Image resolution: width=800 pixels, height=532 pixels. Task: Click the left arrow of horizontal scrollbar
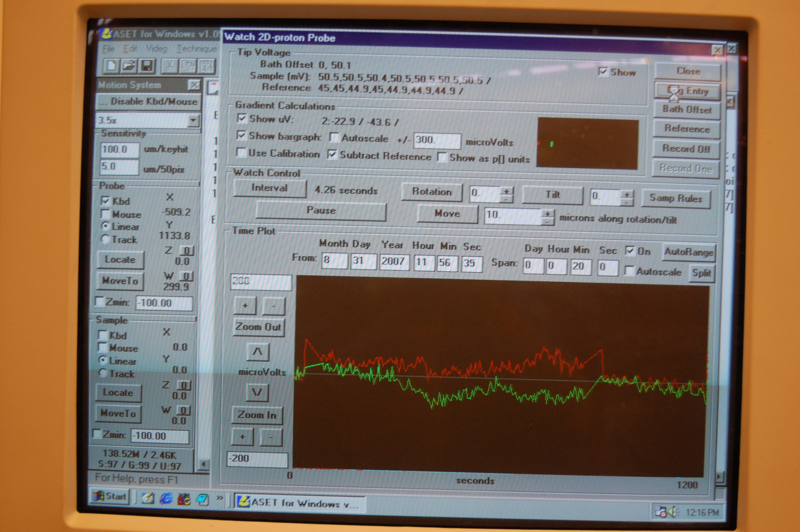click(x=203, y=464)
